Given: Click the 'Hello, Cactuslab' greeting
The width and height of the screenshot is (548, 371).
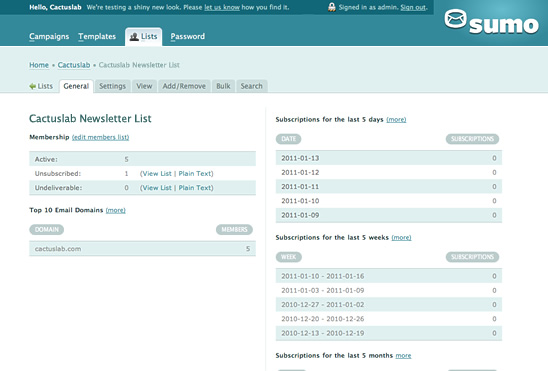Looking at the screenshot, I should pyautogui.click(x=55, y=7).
